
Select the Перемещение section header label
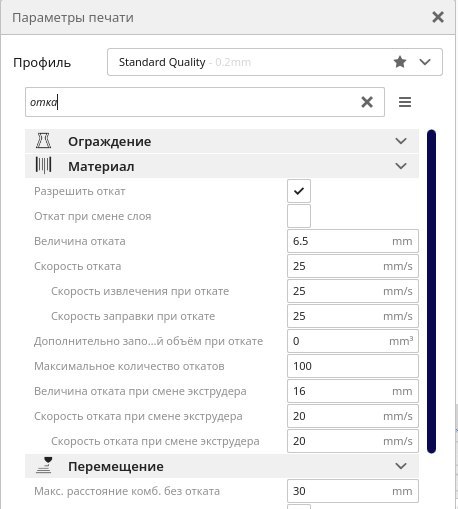coord(116,467)
